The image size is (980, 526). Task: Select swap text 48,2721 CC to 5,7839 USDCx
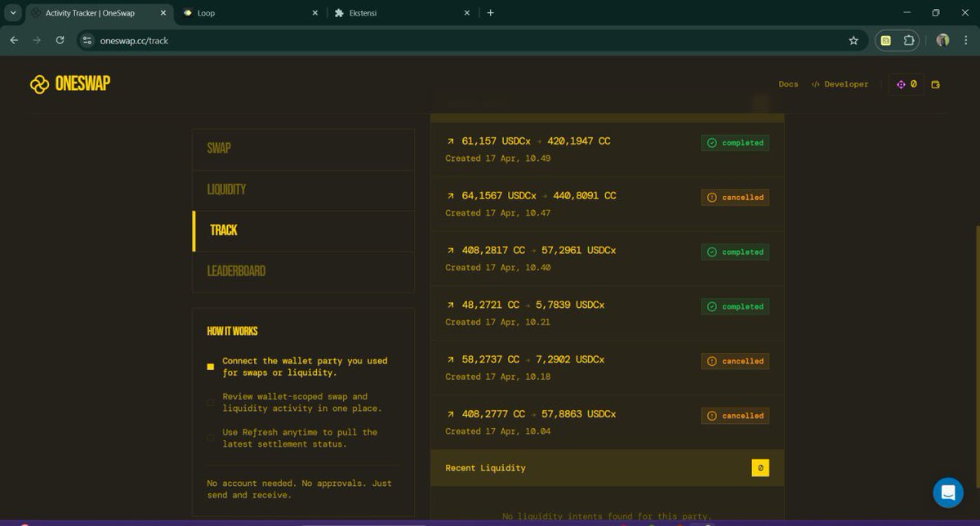pos(533,305)
